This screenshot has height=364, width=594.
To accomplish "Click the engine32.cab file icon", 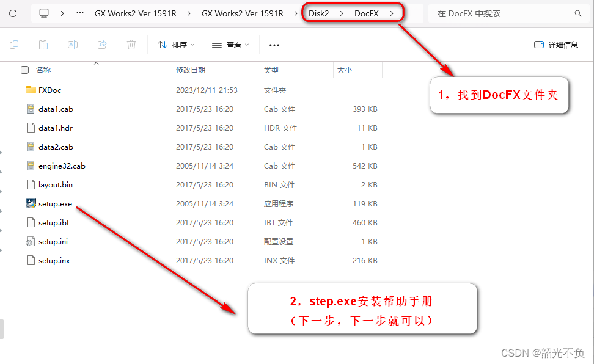I will pyautogui.click(x=31, y=166).
